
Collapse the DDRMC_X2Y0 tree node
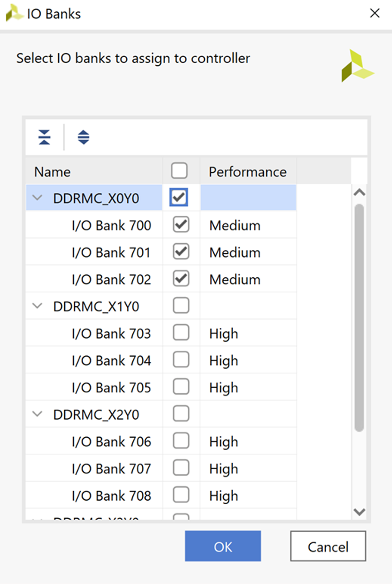pos(37,414)
